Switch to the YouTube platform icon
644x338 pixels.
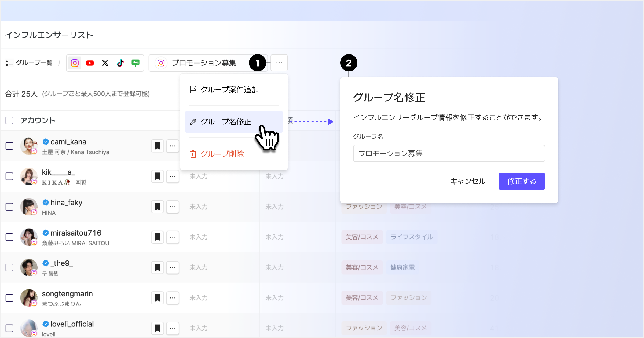(x=90, y=63)
